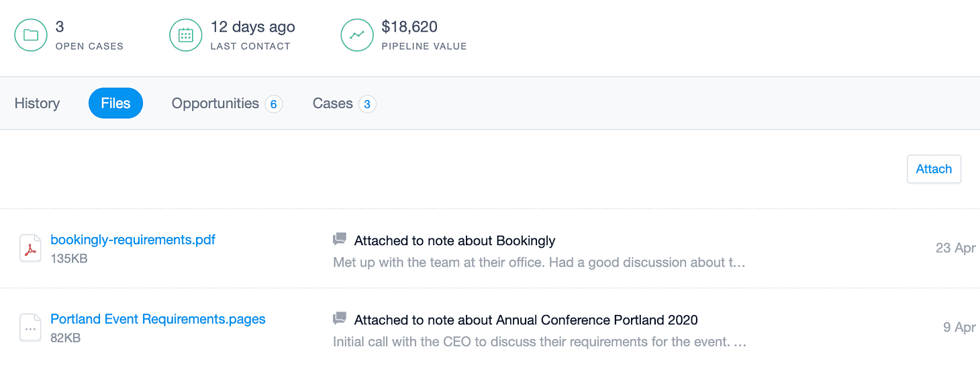Viewport: 980px width, 372px height.
Task: Open note about Annual Conference Portland 2020
Action: coord(526,320)
